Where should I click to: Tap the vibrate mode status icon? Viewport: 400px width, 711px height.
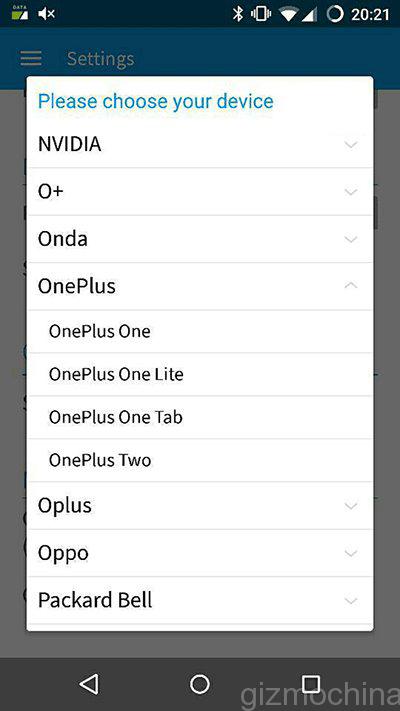(x=261, y=14)
